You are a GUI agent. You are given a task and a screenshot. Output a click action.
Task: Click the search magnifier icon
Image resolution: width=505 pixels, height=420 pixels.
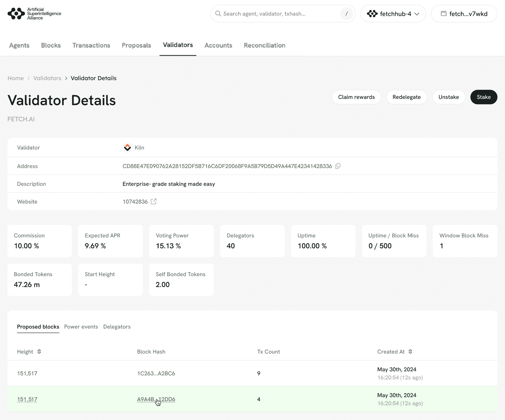pos(218,14)
